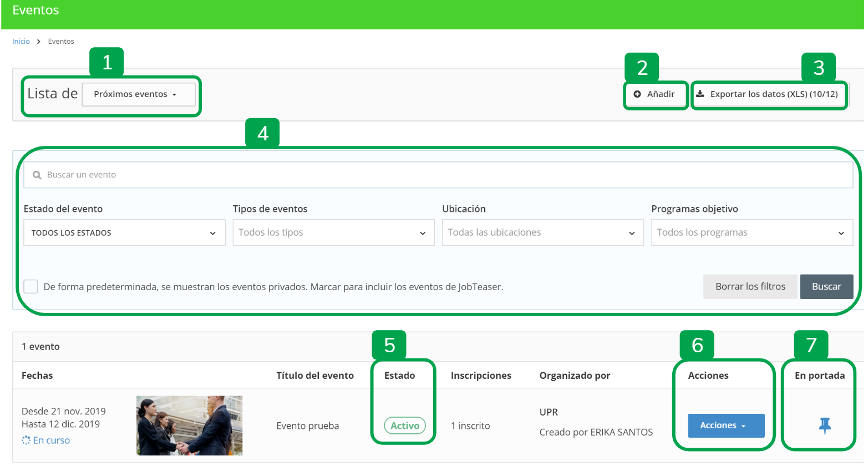Go to Inicio in the breadcrumb
The image size is (868, 466).
coord(21,42)
